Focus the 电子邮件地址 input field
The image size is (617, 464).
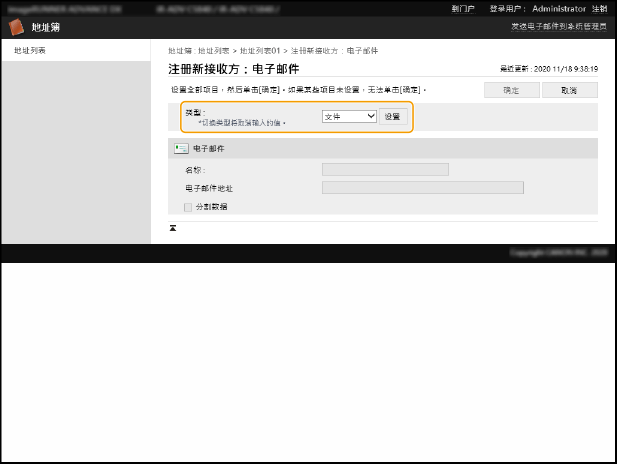click(422, 187)
